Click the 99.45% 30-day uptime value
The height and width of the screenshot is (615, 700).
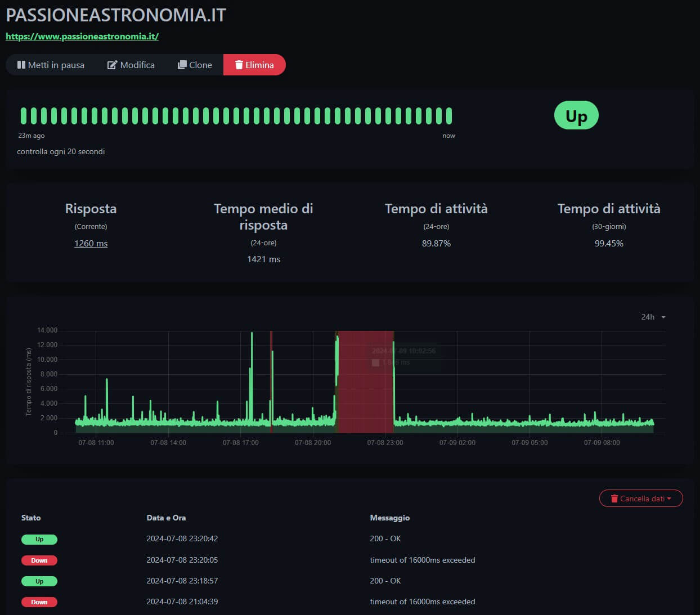pos(609,243)
